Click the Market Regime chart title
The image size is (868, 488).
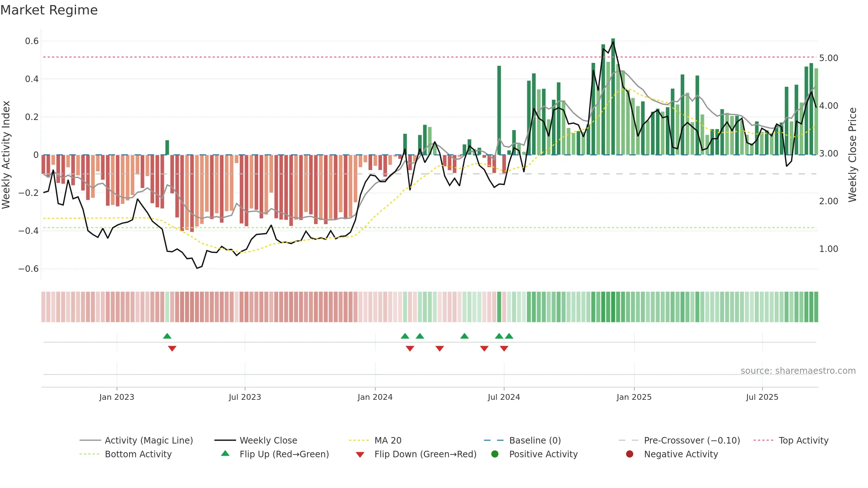coord(49,10)
